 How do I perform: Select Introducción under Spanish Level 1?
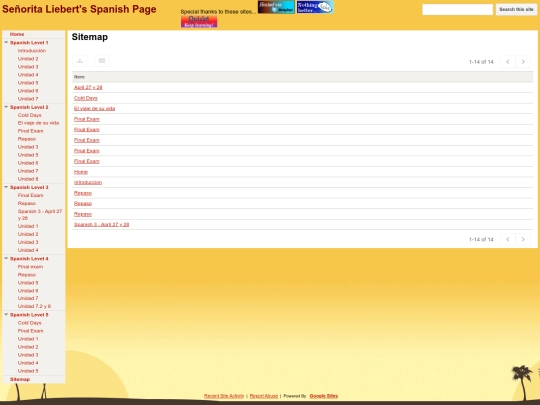[x=32, y=51]
